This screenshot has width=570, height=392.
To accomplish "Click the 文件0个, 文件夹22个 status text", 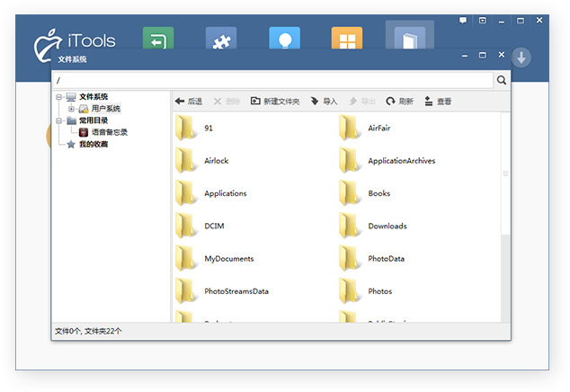I will pos(88,331).
